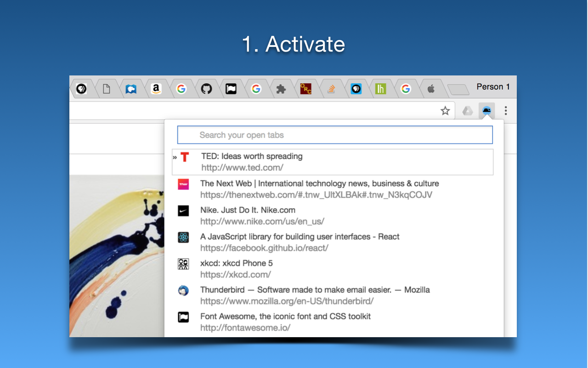Open the blue PBS tab
Image resolution: width=588 pixels, height=368 pixels.
click(356, 89)
